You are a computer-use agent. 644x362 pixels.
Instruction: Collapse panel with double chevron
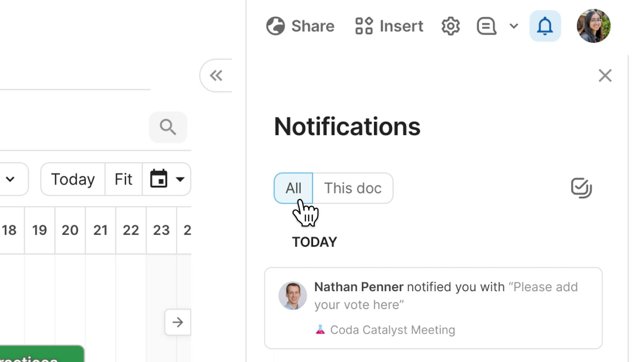216,76
